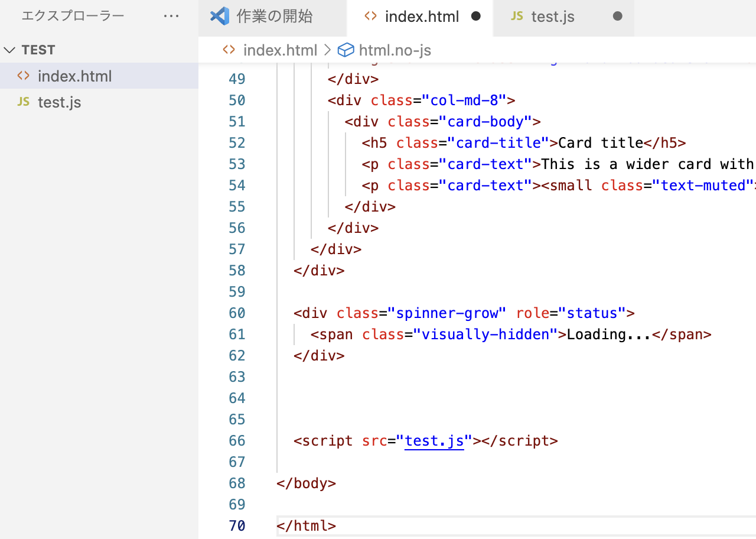Click the "card-body" class value
756x539 pixels.
[485, 122]
